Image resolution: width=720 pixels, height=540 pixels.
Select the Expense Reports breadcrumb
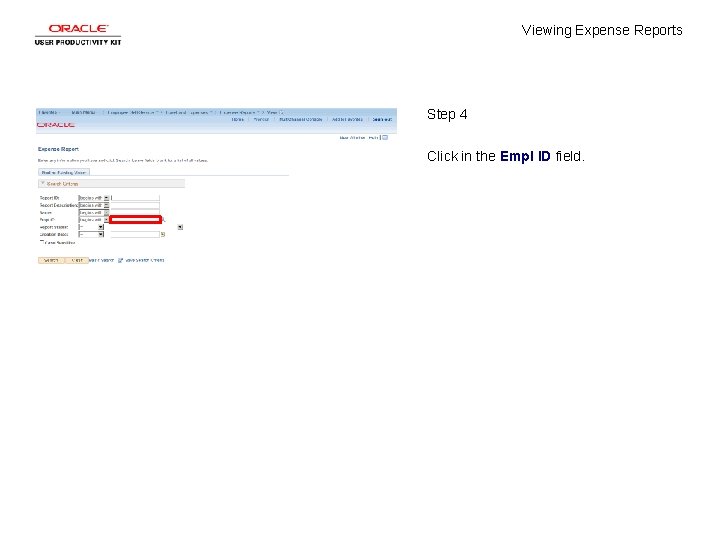[239, 112]
